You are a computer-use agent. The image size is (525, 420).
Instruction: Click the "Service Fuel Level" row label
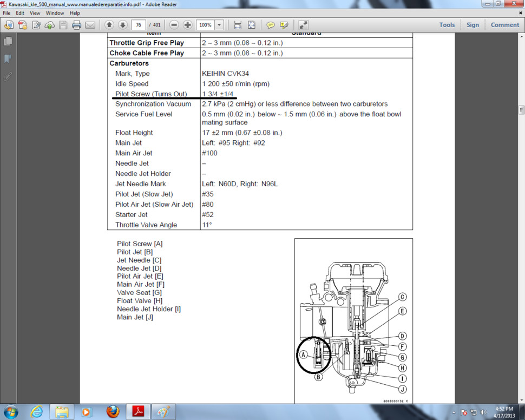[x=143, y=114]
